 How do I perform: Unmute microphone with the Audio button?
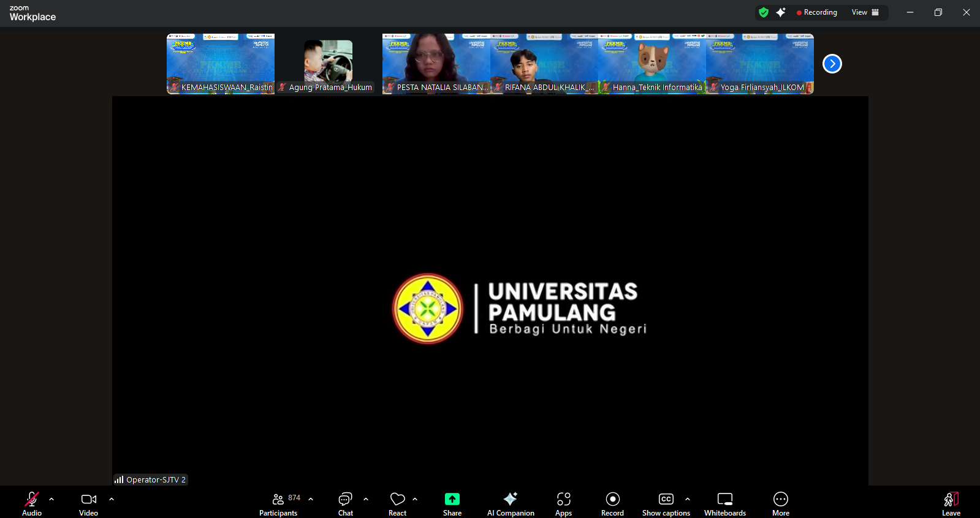click(x=32, y=503)
